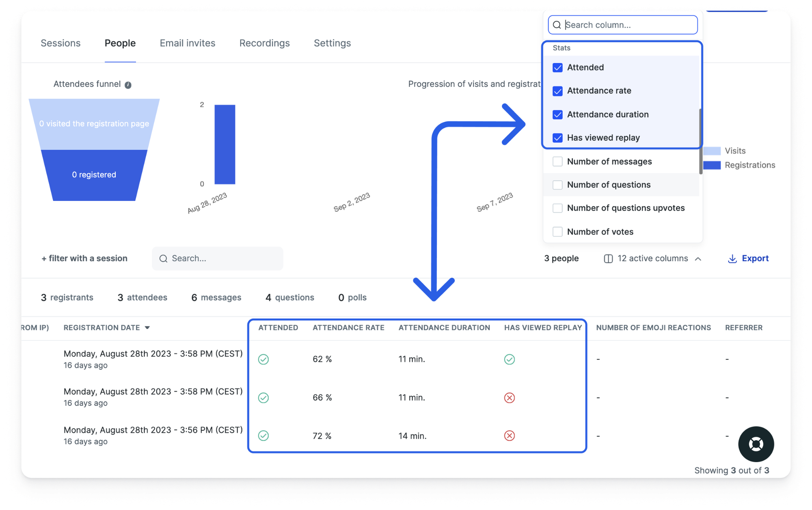Enable the Number of messages column
This screenshot has width=812, height=510.
click(557, 161)
